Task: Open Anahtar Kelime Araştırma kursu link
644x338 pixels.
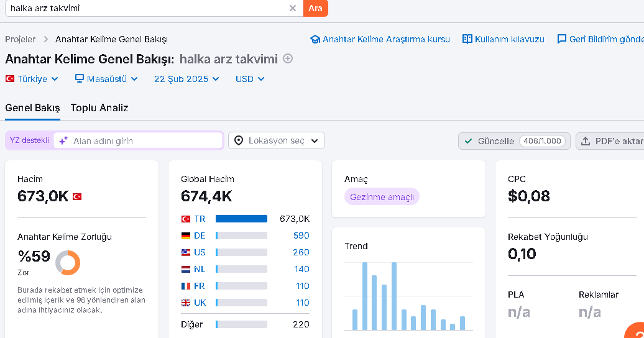Action: click(x=380, y=39)
